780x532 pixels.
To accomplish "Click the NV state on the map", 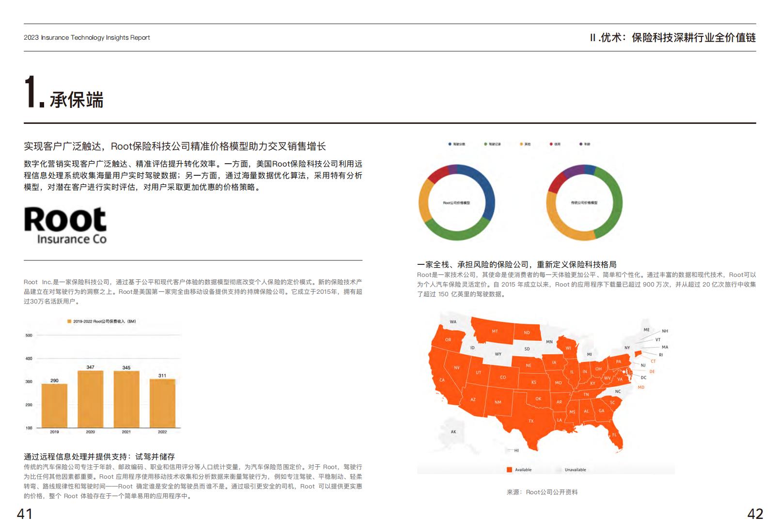I will (456, 368).
